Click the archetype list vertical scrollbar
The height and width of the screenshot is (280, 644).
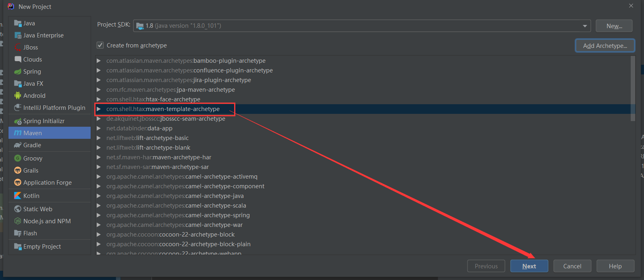point(633,89)
